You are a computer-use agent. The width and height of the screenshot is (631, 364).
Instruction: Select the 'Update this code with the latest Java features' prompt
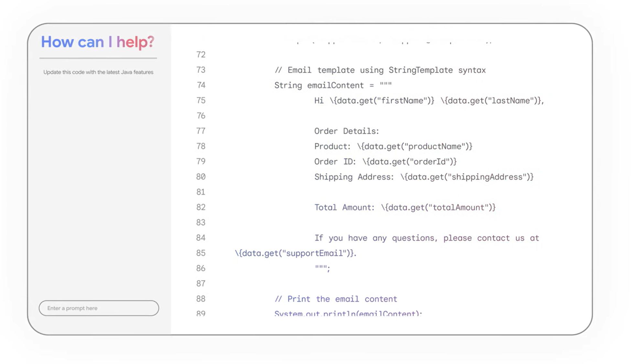coord(98,72)
